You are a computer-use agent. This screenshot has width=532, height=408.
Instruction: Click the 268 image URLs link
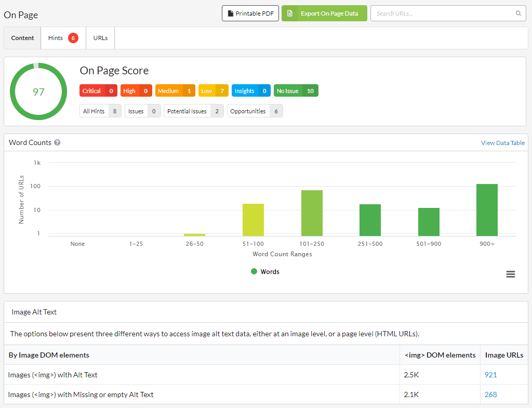click(x=490, y=394)
